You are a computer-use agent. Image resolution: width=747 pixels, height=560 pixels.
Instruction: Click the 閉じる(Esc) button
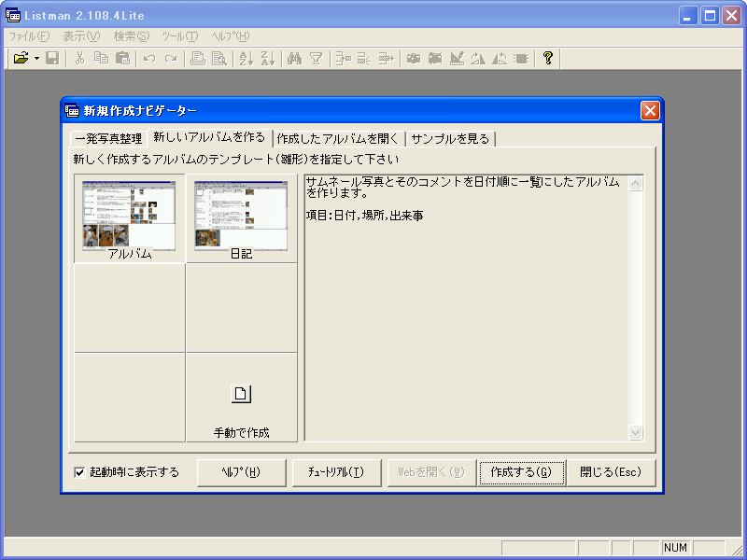tap(612, 472)
